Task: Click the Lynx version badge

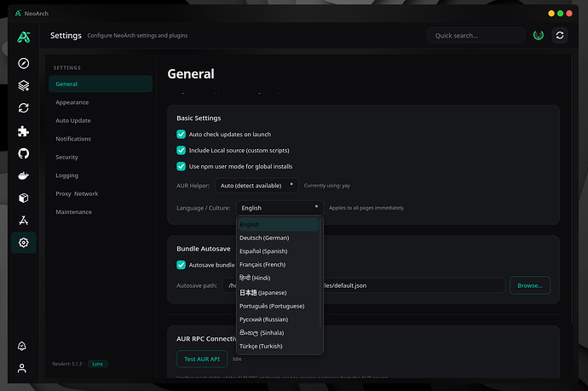Action: pos(98,364)
